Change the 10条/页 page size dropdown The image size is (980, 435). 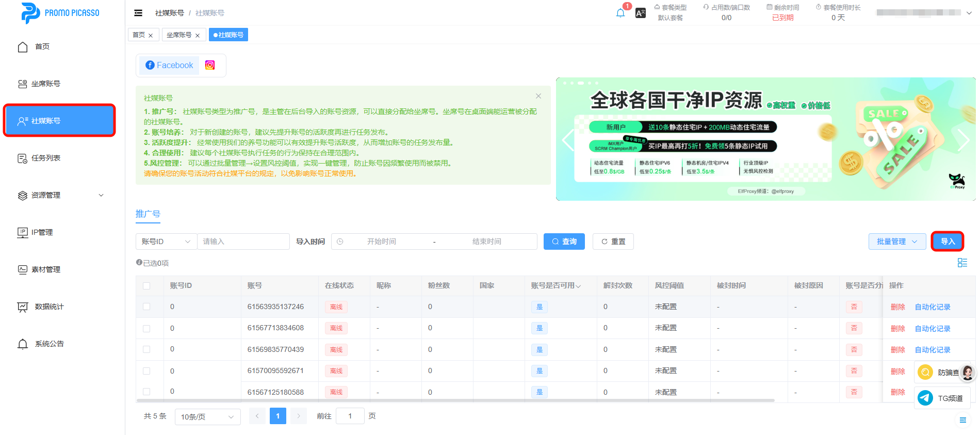[x=207, y=416]
